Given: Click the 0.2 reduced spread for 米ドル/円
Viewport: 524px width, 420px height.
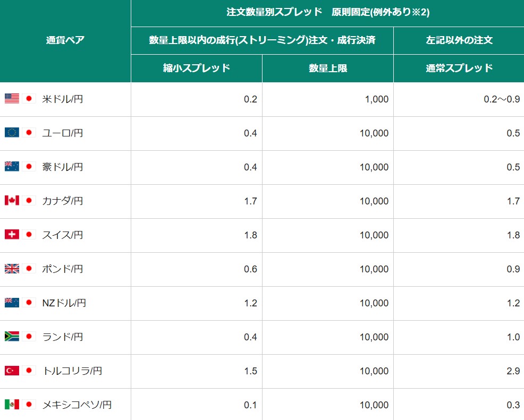Looking at the screenshot, I should click(250, 99).
